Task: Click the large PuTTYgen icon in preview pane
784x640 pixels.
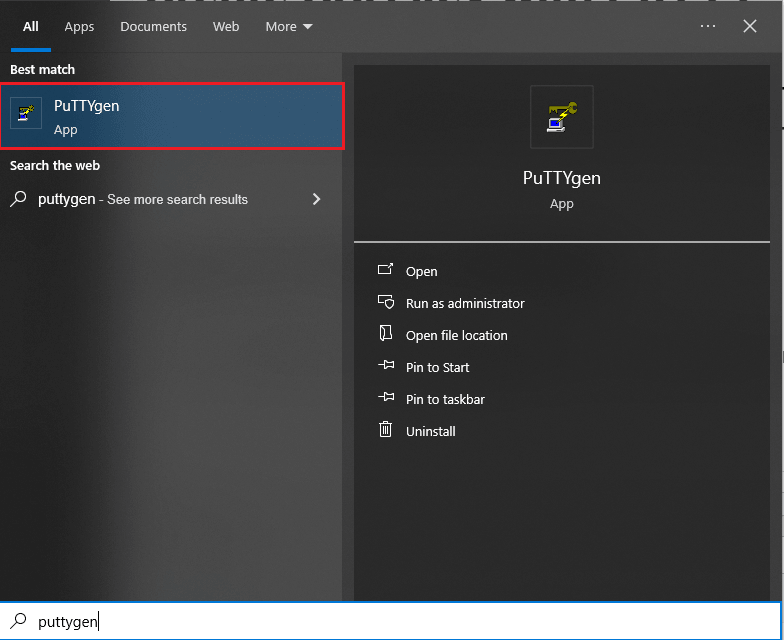Action: tap(562, 117)
